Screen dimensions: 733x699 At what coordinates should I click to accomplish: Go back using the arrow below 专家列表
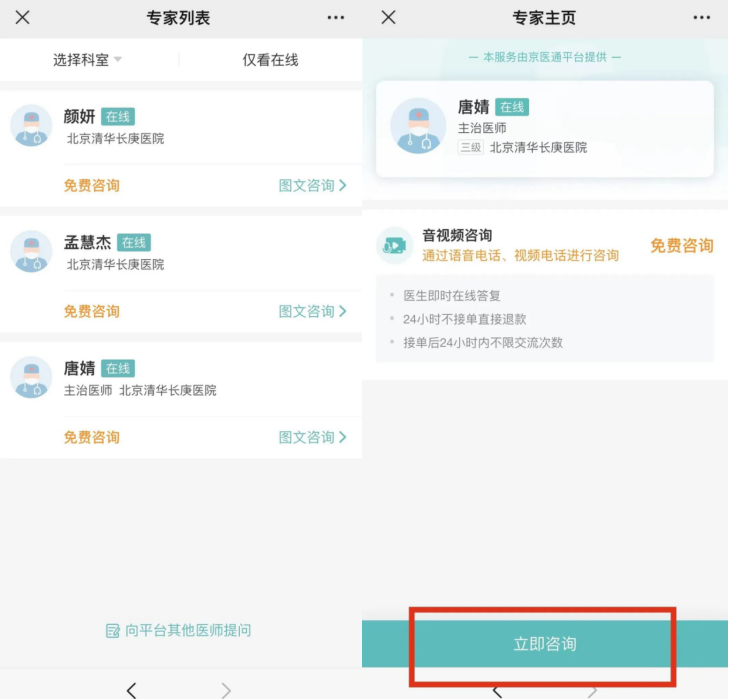coord(131,689)
